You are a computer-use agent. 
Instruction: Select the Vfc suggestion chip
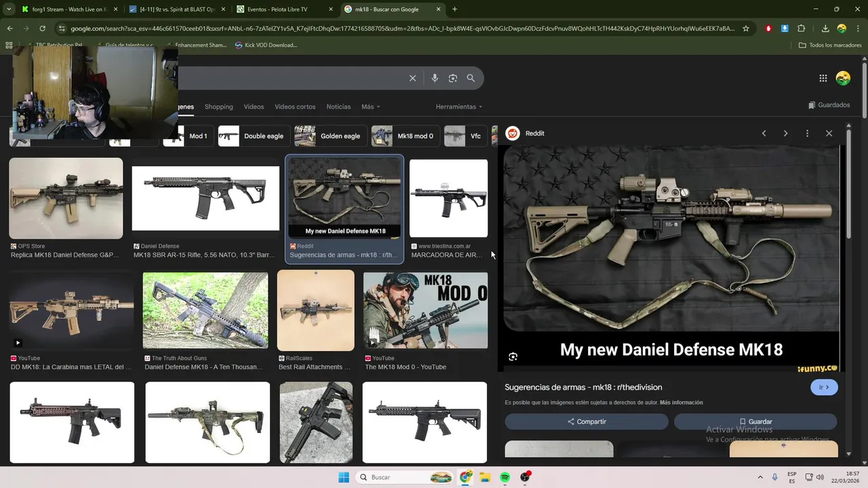(465, 136)
